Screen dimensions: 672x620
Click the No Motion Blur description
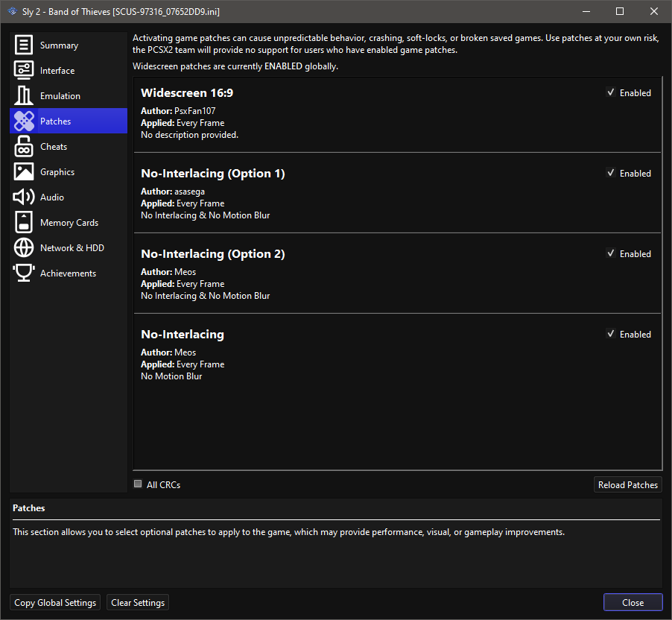tap(171, 376)
